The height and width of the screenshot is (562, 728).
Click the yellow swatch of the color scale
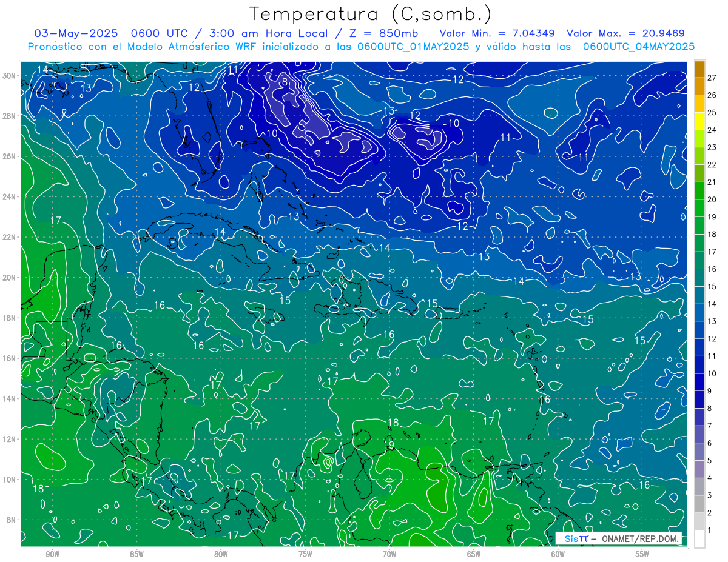click(700, 121)
